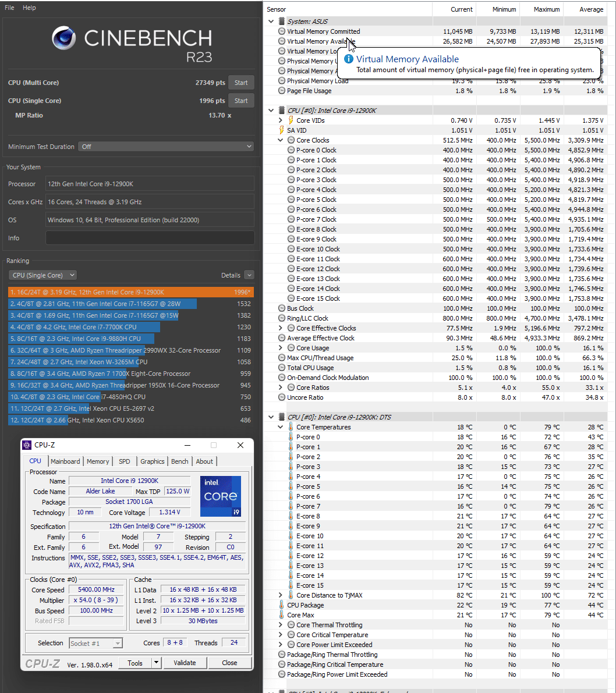Click the On-Demand Clock Modulation sensor icon
This screenshot has width=616, height=693.
282,378
